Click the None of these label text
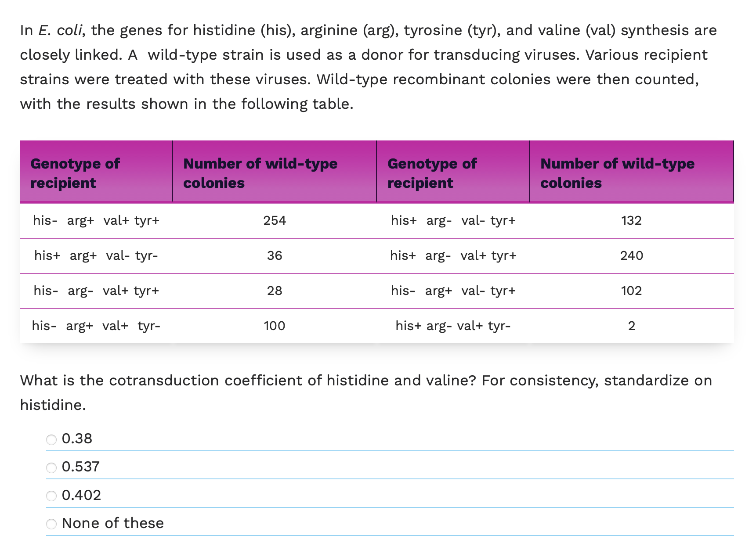The height and width of the screenshot is (557, 756). pos(112,523)
